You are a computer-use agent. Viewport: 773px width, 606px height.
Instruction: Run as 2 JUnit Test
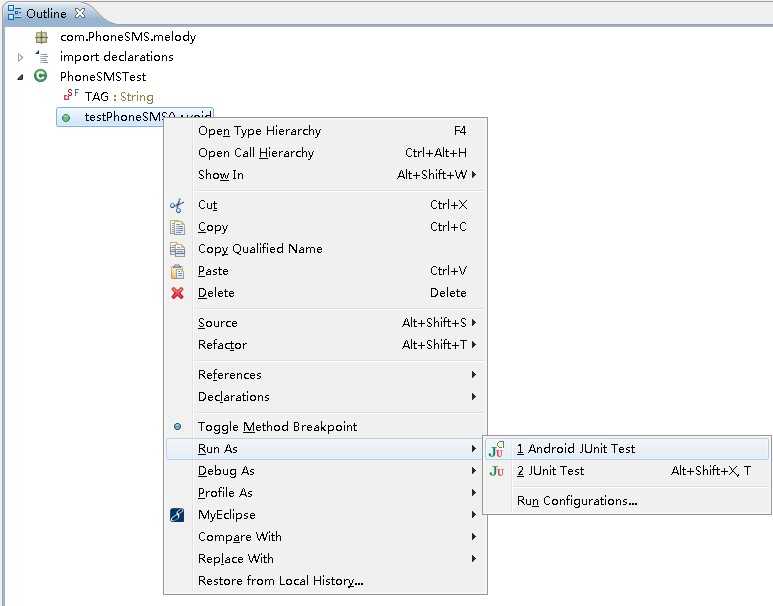tap(627, 471)
